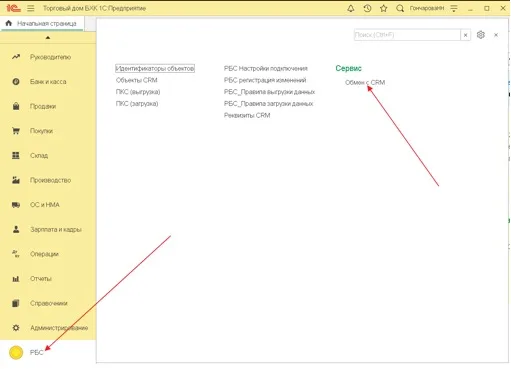Open the section panel settings gear
Viewport: 511px width, 369px height.
pyautogui.click(x=481, y=35)
